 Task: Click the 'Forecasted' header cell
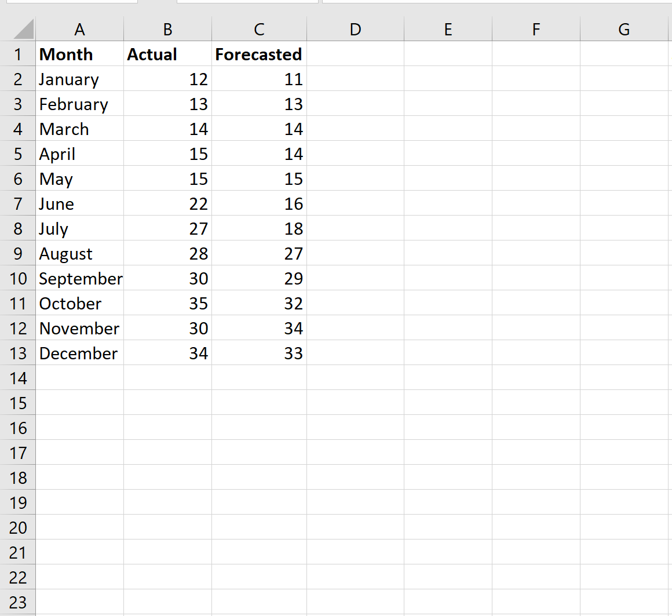pyautogui.click(x=258, y=54)
